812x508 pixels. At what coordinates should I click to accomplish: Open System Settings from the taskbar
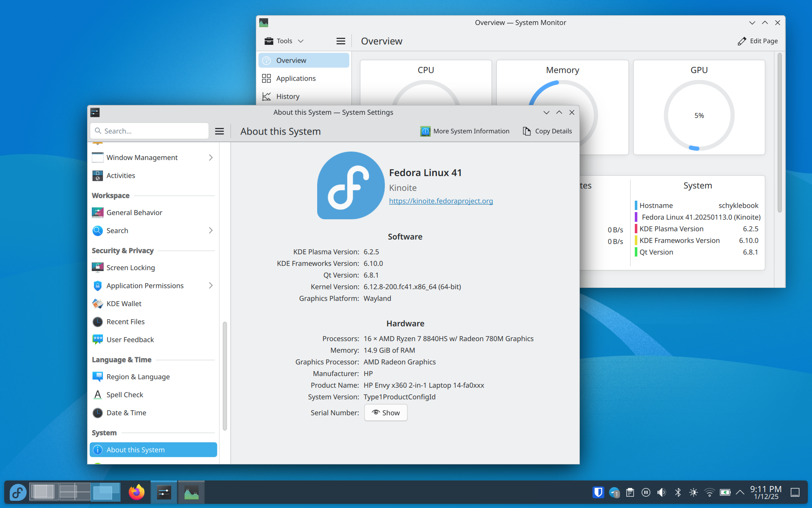click(164, 492)
